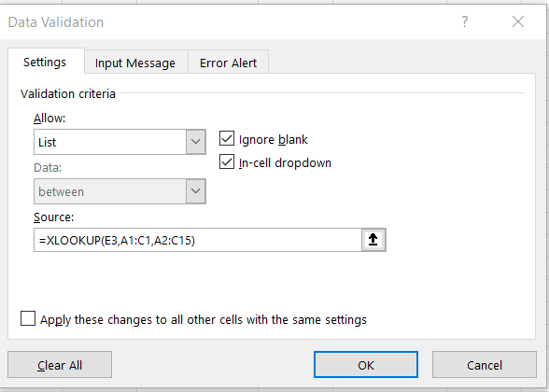The width and height of the screenshot is (549, 392).
Task: Click the OK button
Action: pos(366,365)
